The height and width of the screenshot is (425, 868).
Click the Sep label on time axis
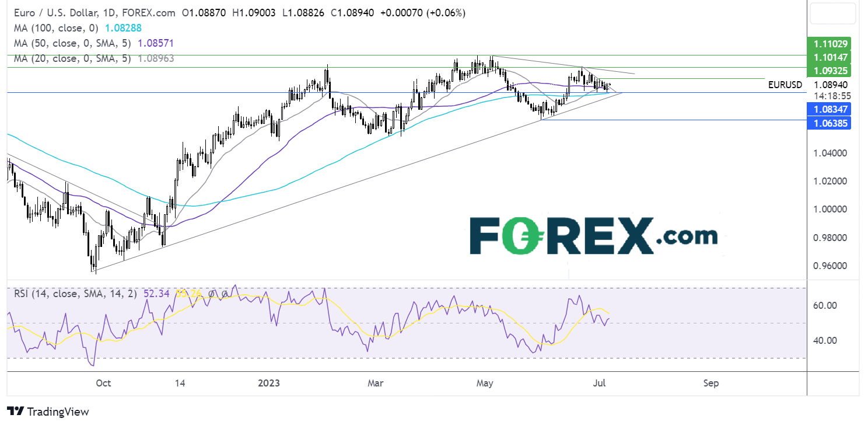point(711,384)
